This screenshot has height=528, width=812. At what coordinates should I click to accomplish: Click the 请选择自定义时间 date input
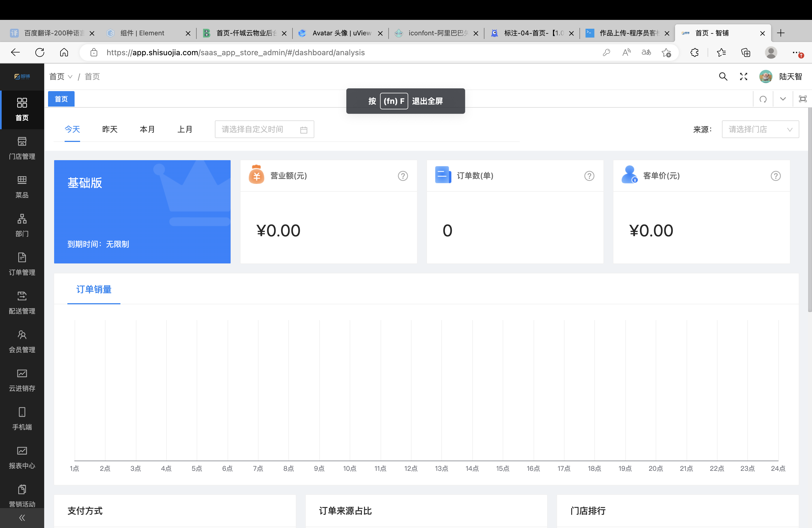(264, 129)
